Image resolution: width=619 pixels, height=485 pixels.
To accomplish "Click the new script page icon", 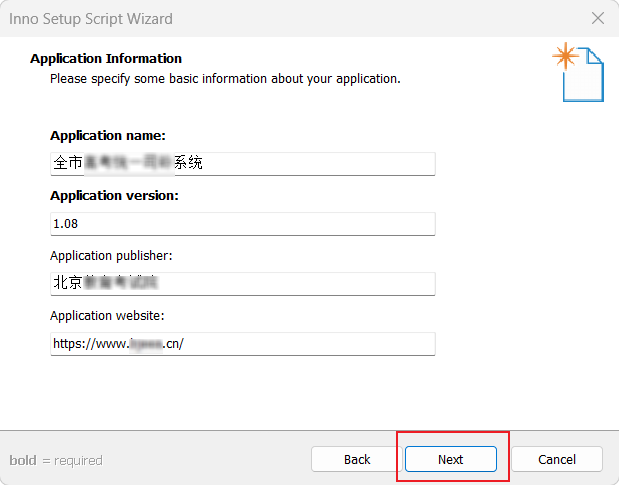I will (578, 72).
